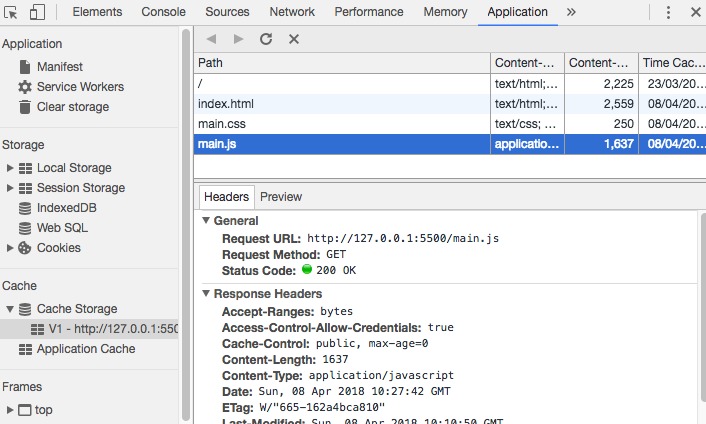The image size is (706, 424).
Task: Refresh the cache entries list
Action: (x=266, y=39)
